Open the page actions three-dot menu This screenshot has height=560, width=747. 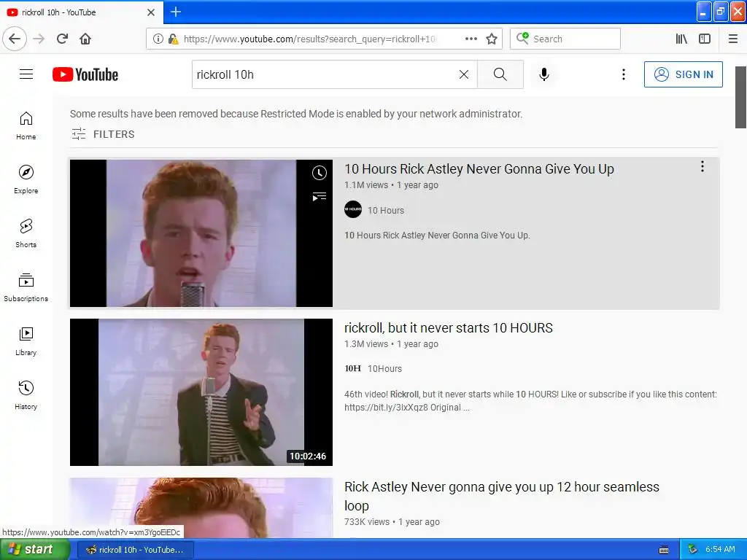(471, 39)
